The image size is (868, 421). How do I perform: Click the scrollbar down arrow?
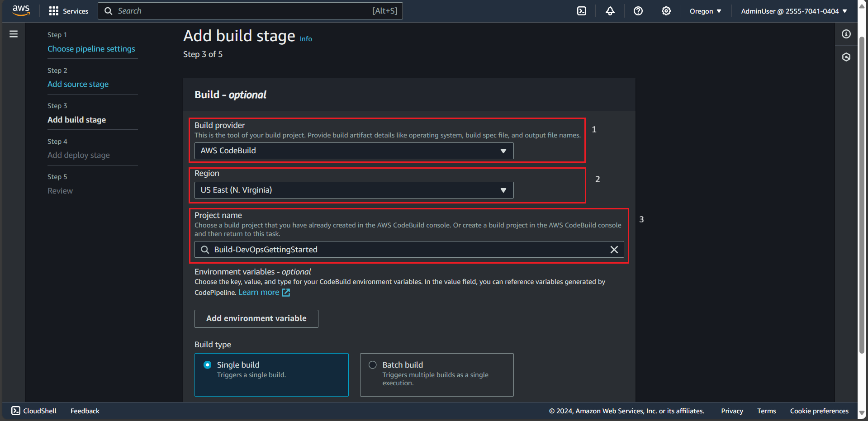pos(862,413)
